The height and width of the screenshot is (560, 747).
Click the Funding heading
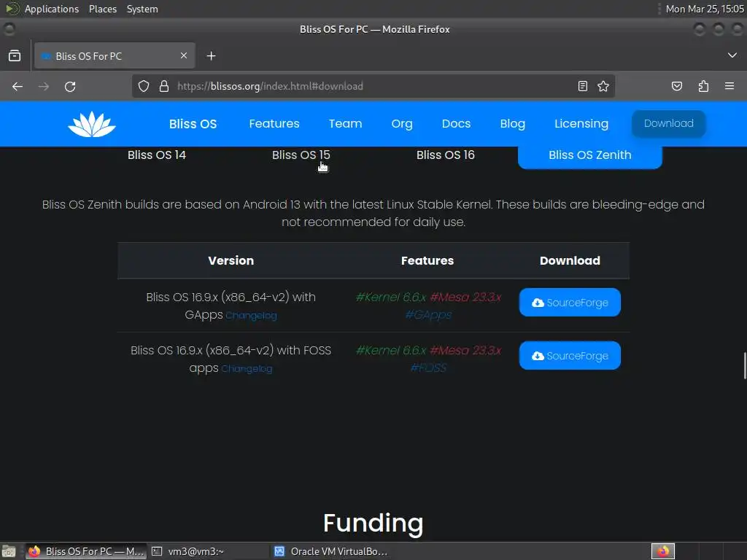click(373, 523)
